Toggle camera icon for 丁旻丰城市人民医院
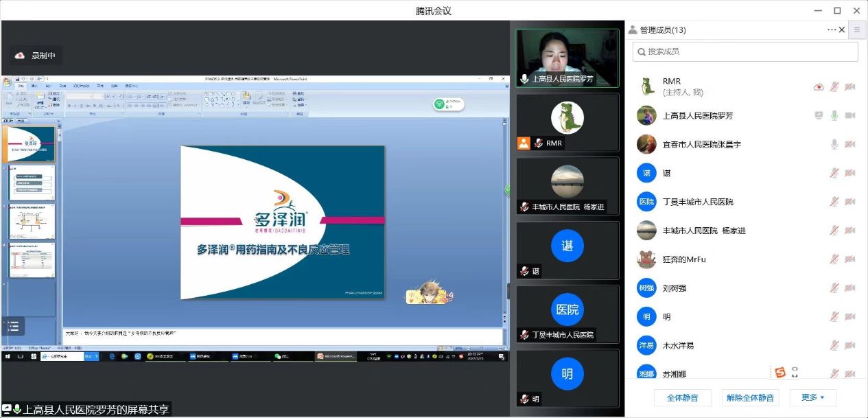The image size is (868, 418). pyautogui.click(x=850, y=202)
